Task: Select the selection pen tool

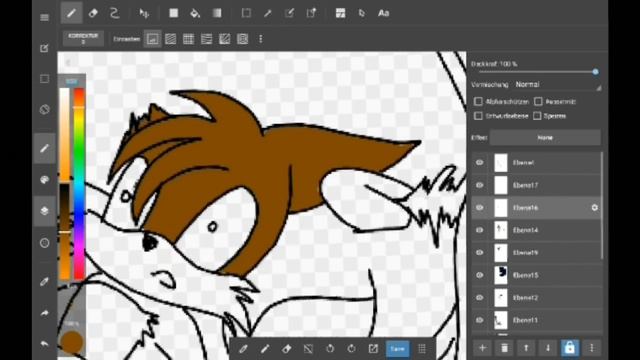Action: [289, 13]
